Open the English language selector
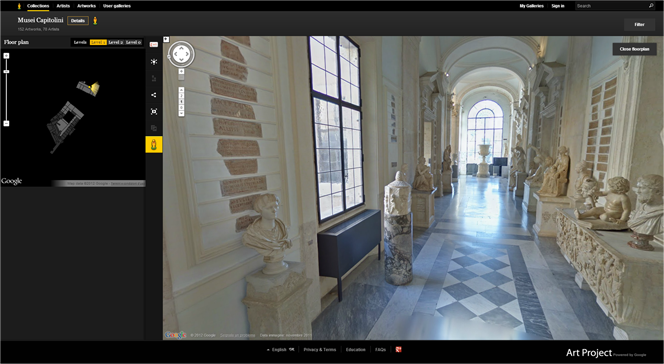This screenshot has width=664, height=364. [280, 350]
